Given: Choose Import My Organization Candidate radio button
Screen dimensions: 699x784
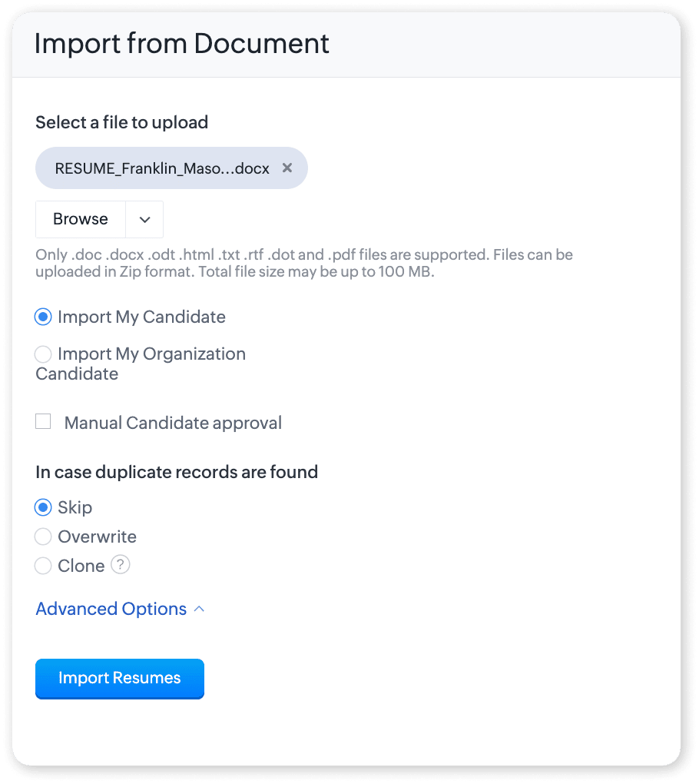Looking at the screenshot, I should pos(43,354).
